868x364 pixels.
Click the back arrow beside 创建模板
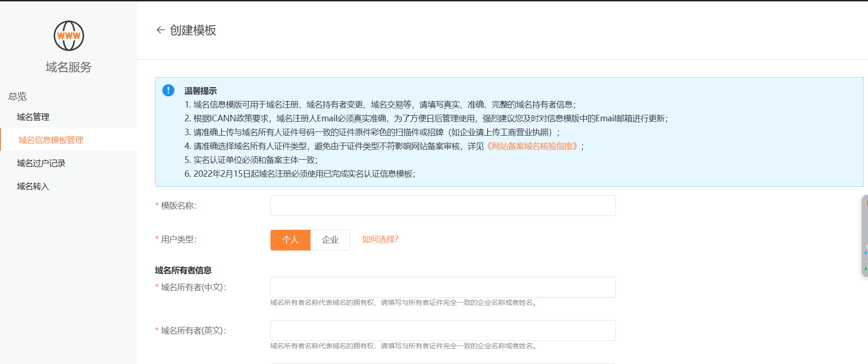pyautogui.click(x=160, y=30)
